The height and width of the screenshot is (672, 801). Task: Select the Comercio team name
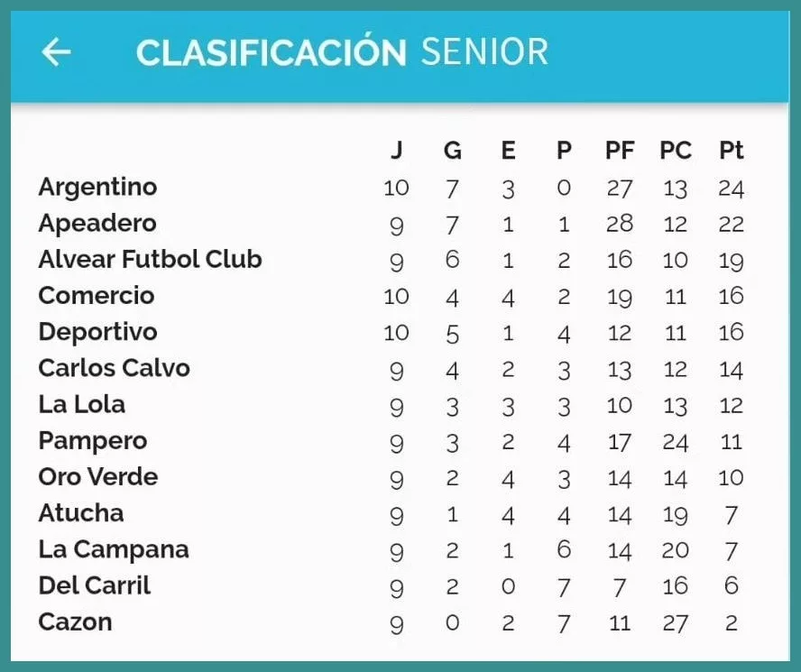tap(97, 296)
